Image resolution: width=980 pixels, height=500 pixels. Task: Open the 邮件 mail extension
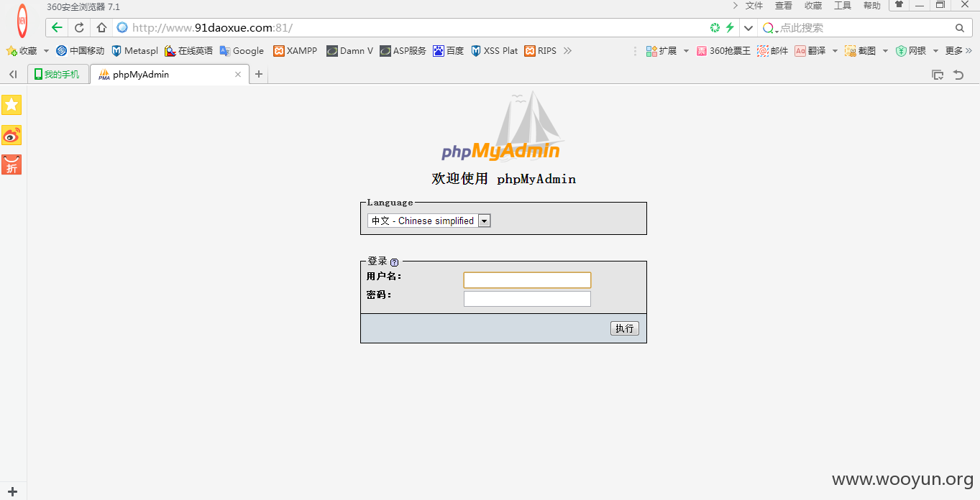point(773,51)
